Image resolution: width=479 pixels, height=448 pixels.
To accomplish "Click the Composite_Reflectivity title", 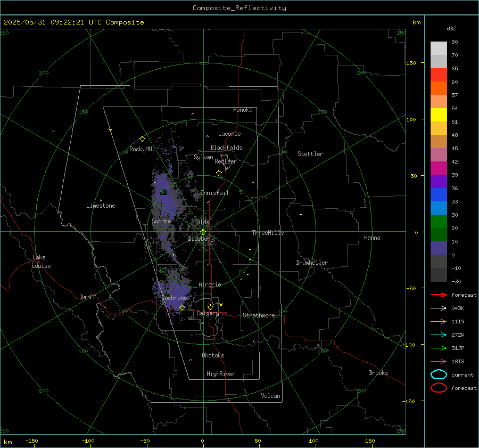I will 240,8.
